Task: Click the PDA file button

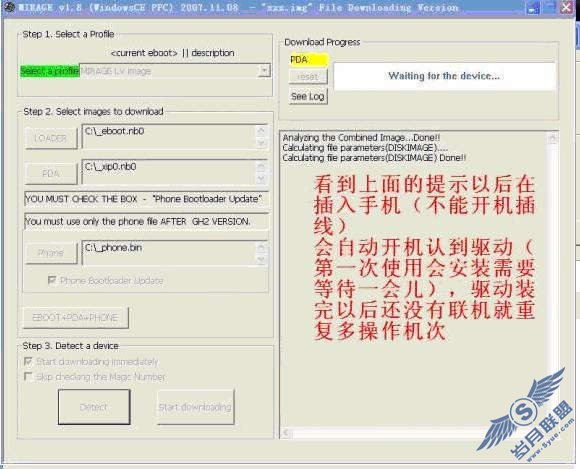Action: click(51, 173)
